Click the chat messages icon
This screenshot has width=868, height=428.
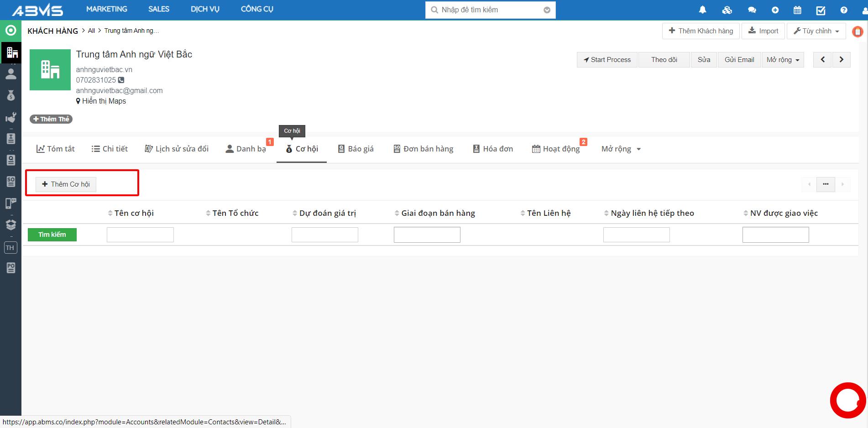tap(752, 10)
